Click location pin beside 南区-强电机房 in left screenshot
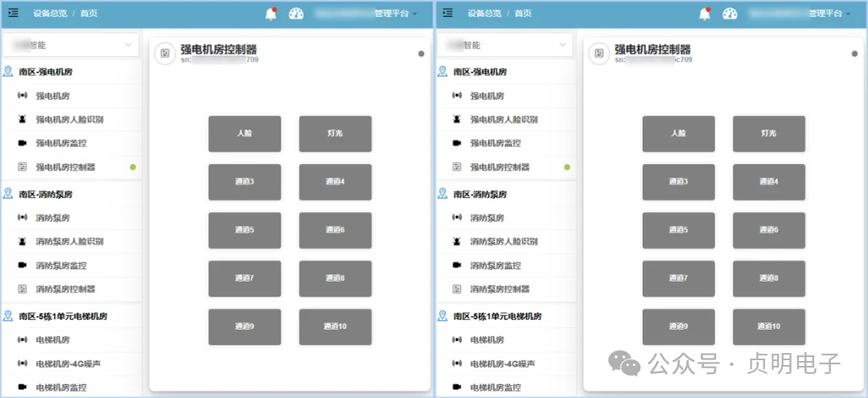 (x=8, y=72)
